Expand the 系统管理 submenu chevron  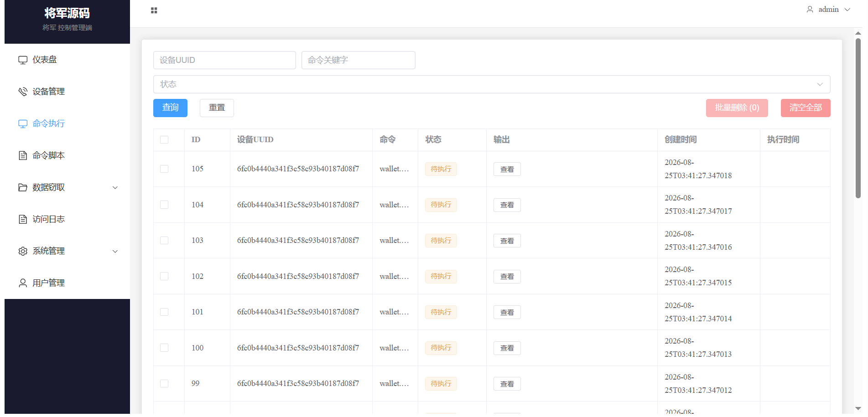(x=115, y=252)
